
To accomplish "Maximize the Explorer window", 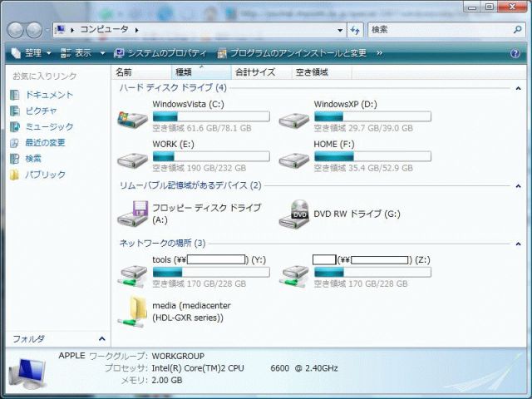I will point(490,6).
